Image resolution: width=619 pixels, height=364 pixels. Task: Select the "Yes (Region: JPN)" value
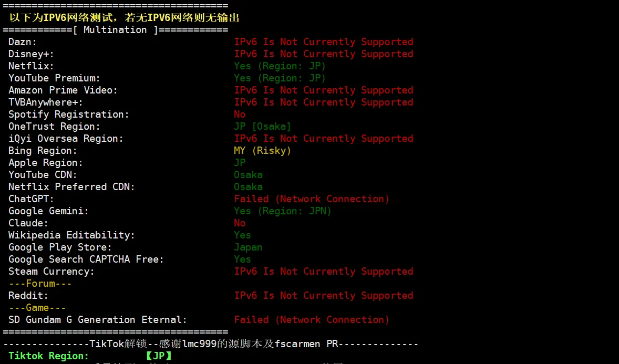[283, 211]
